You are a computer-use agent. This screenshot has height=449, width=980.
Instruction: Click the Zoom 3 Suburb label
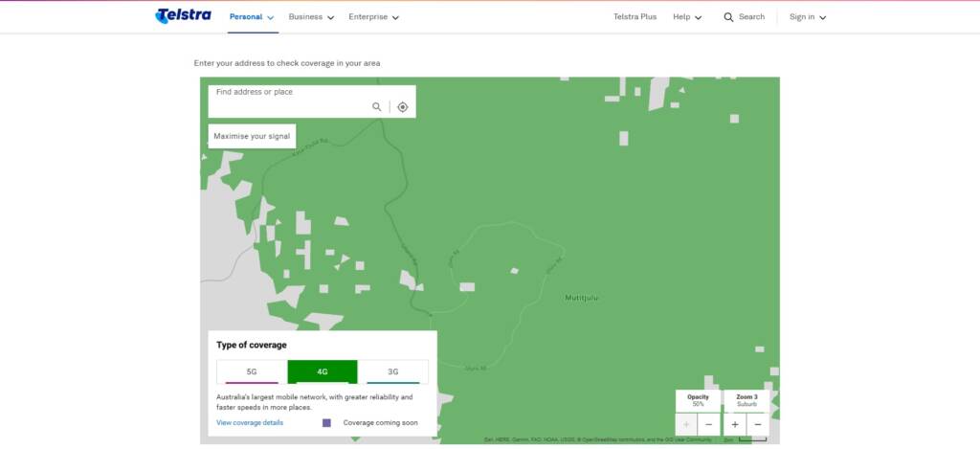coord(746,400)
